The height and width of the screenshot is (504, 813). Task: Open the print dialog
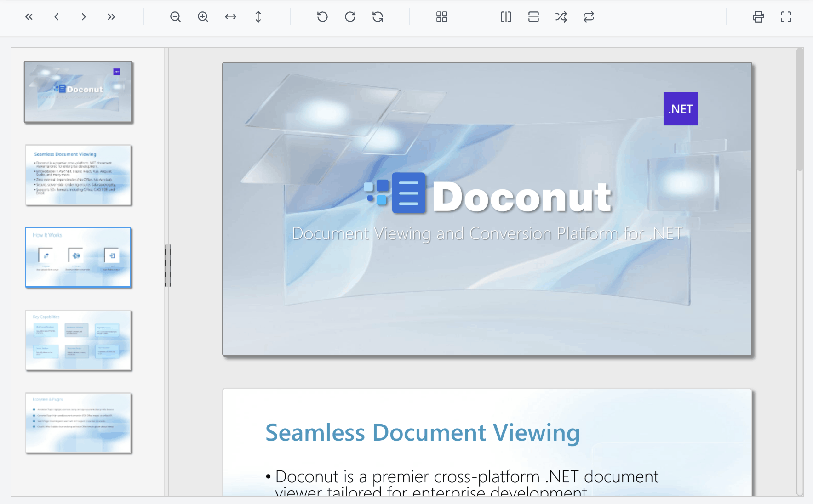[758, 17]
